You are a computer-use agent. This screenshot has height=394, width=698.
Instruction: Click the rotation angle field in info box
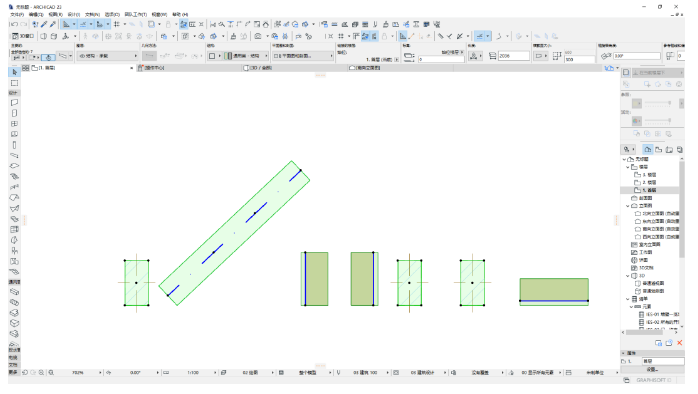pyautogui.click(x=637, y=56)
